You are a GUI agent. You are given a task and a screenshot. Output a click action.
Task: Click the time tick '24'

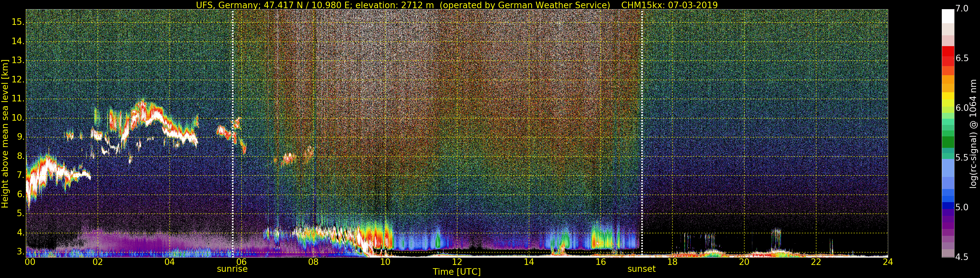coord(888,262)
